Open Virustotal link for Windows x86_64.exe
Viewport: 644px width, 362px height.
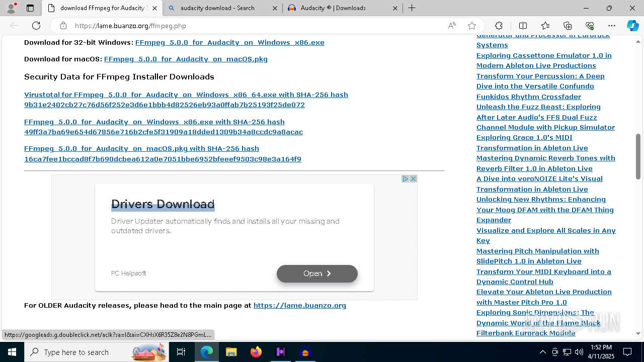pyautogui.click(x=186, y=100)
